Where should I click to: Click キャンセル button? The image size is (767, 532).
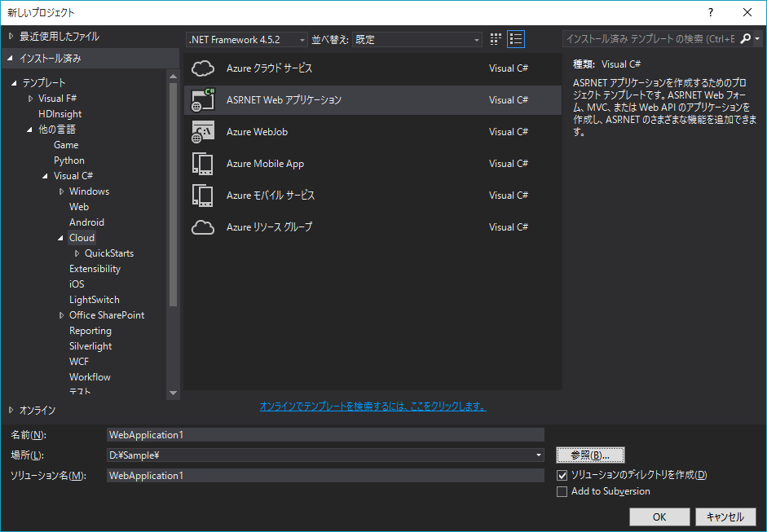click(x=725, y=517)
